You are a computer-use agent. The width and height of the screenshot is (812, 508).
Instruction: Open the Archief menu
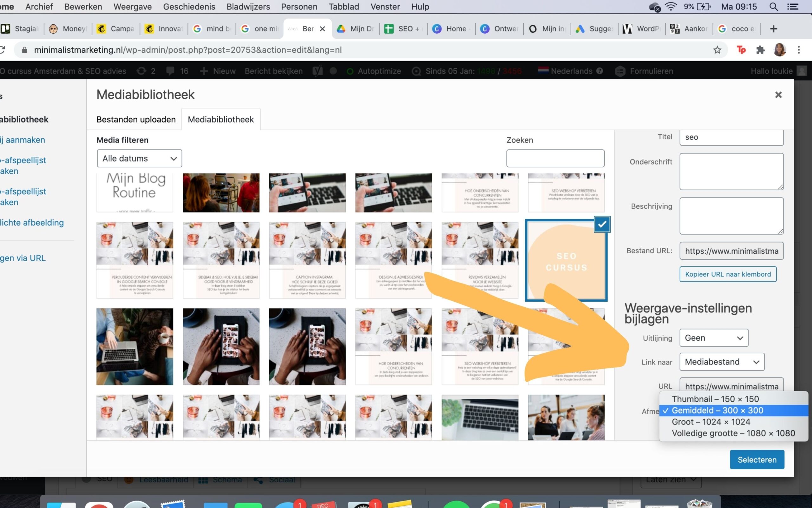pyautogui.click(x=39, y=7)
